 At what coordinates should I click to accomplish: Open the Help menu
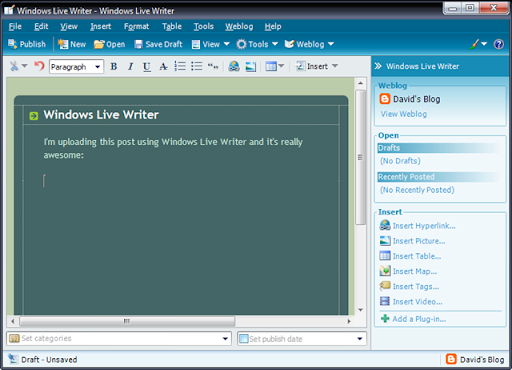[x=273, y=26]
